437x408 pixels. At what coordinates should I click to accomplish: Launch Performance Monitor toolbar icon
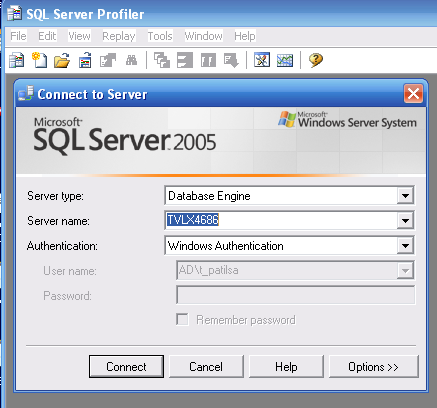pyautogui.click(x=285, y=60)
